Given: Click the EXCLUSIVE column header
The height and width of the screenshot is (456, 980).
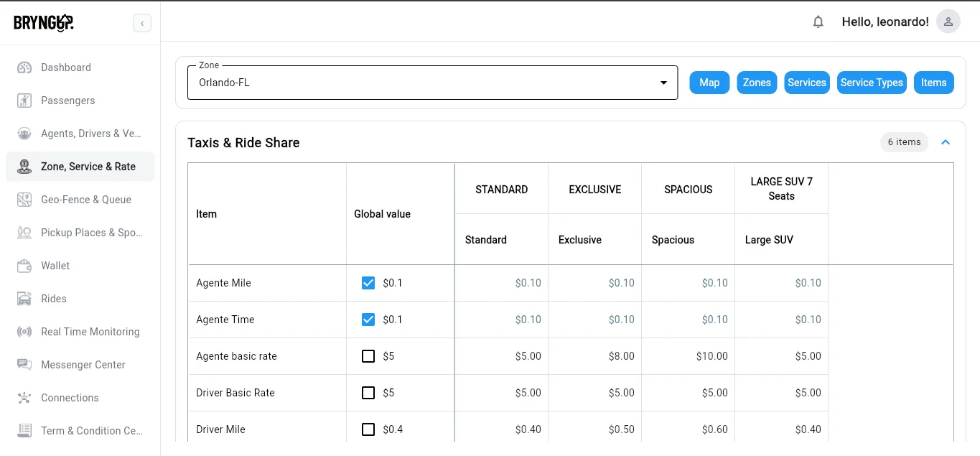Looking at the screenshot, I should [x=595, y=190].
